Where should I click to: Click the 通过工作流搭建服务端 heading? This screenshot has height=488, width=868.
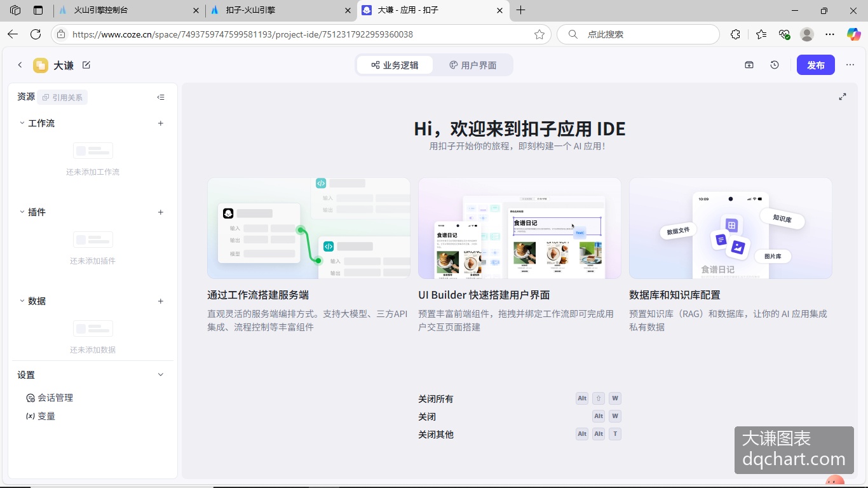[258, 295]
